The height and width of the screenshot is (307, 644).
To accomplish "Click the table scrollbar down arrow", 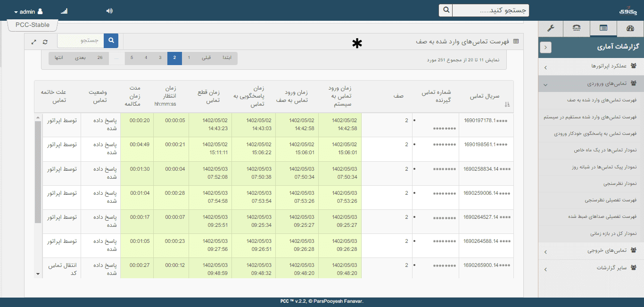I will pos(38,274).
